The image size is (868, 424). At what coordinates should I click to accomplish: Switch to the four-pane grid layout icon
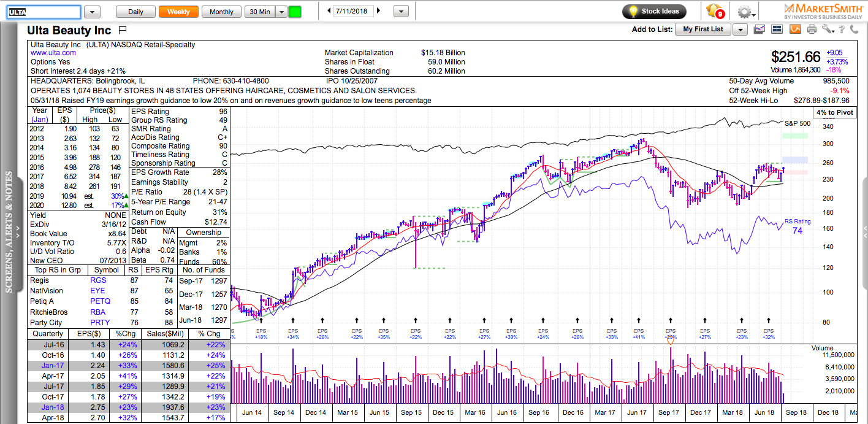[777, 29]
